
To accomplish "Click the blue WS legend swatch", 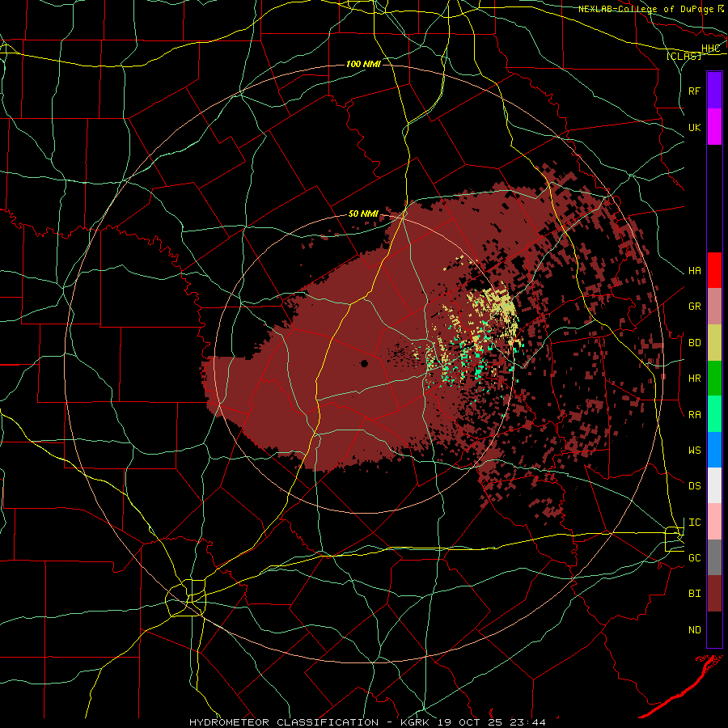I will [714, 450].
